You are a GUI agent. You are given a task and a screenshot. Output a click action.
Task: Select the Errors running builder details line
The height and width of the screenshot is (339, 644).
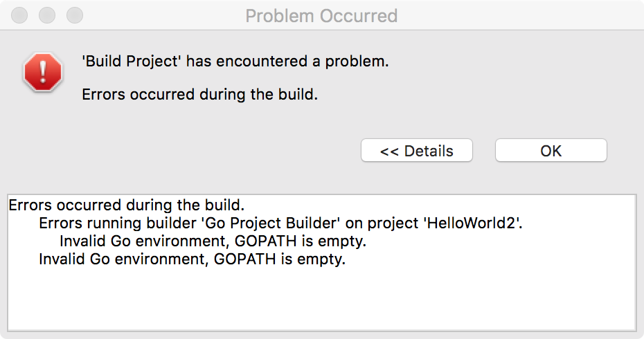pyautogui.click(x=280, y=223)
